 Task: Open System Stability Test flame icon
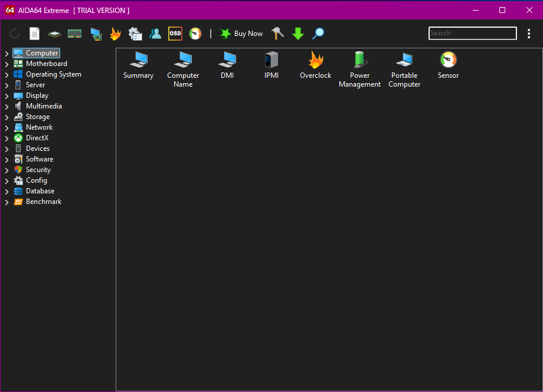point(115,34)
